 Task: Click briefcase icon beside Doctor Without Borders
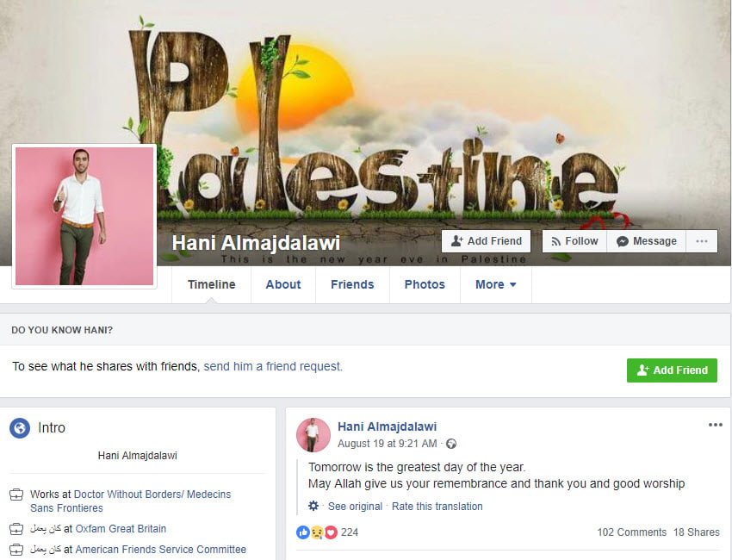click(16, 495)
